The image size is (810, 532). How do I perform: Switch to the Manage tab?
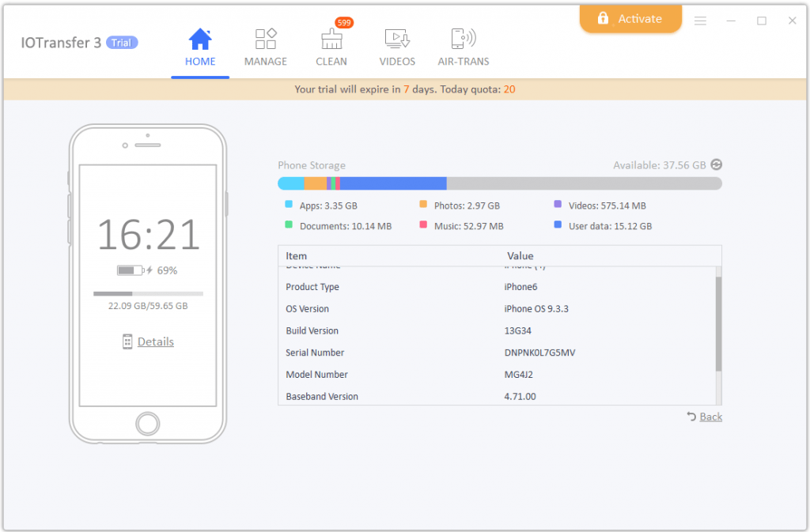266,46
